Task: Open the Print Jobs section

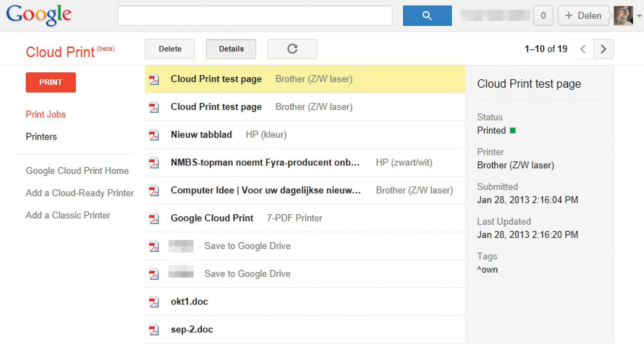Action: [46, 114]
